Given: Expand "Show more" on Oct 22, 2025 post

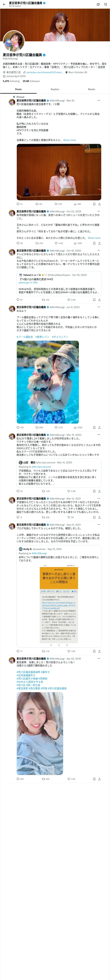Looking at the screenshot, I should pos(94,238).
